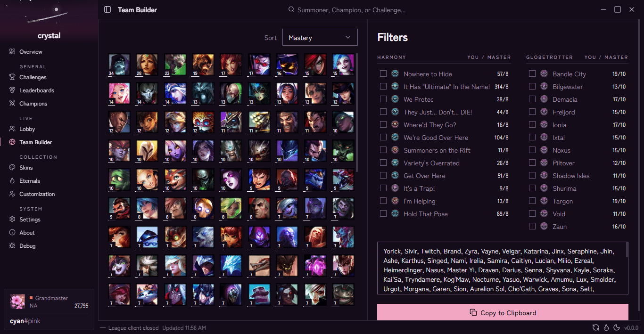
Task: Click the search summoner or champion field
Action: (347, 10)
